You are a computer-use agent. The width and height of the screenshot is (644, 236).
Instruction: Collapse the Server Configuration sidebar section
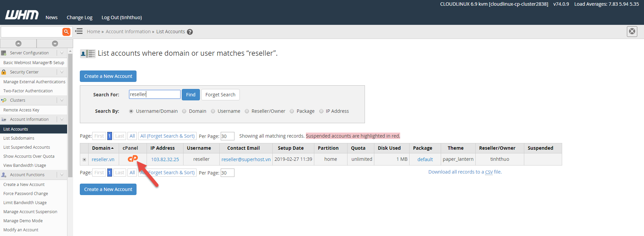tap(62, 53)
